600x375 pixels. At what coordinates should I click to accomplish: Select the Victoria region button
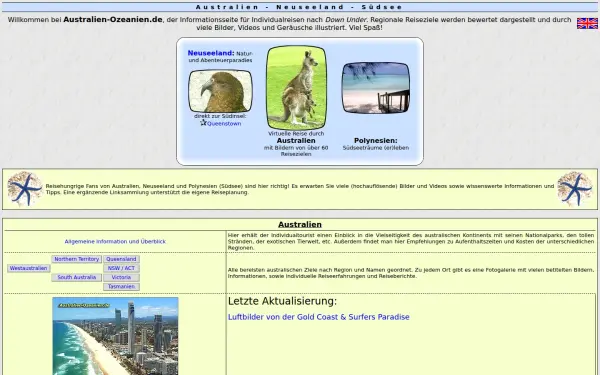tap(121, 277)
